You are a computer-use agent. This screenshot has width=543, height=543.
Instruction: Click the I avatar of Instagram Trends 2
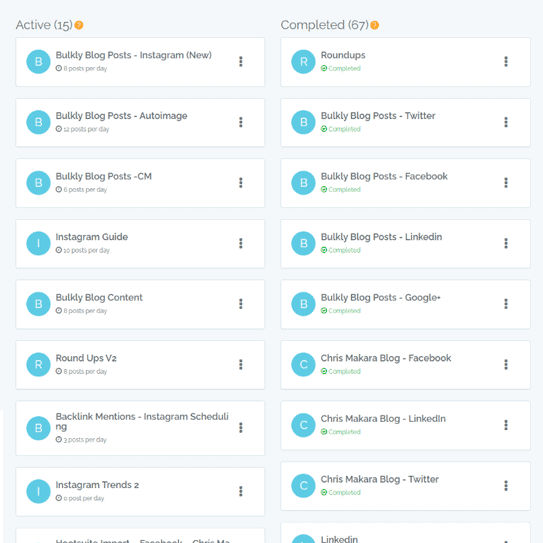(38, 491)
